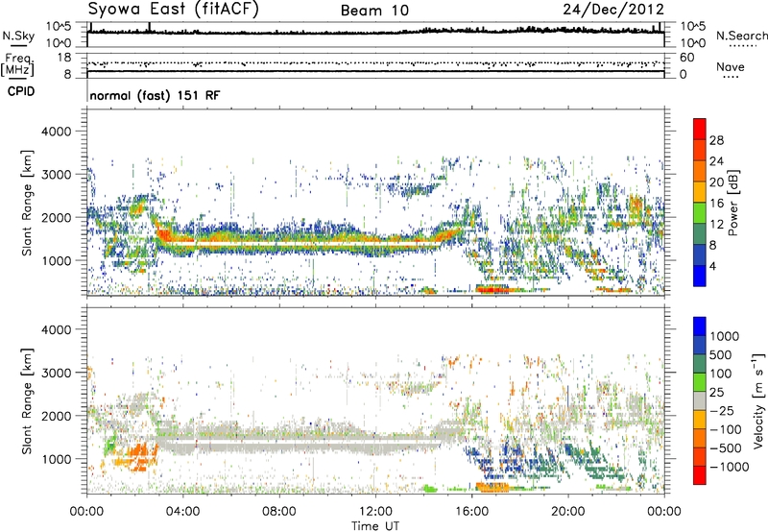The width and height of the screenshot is (768, 532).
Task: Click the '500' velocity scale value
Action: pos(721,354)
